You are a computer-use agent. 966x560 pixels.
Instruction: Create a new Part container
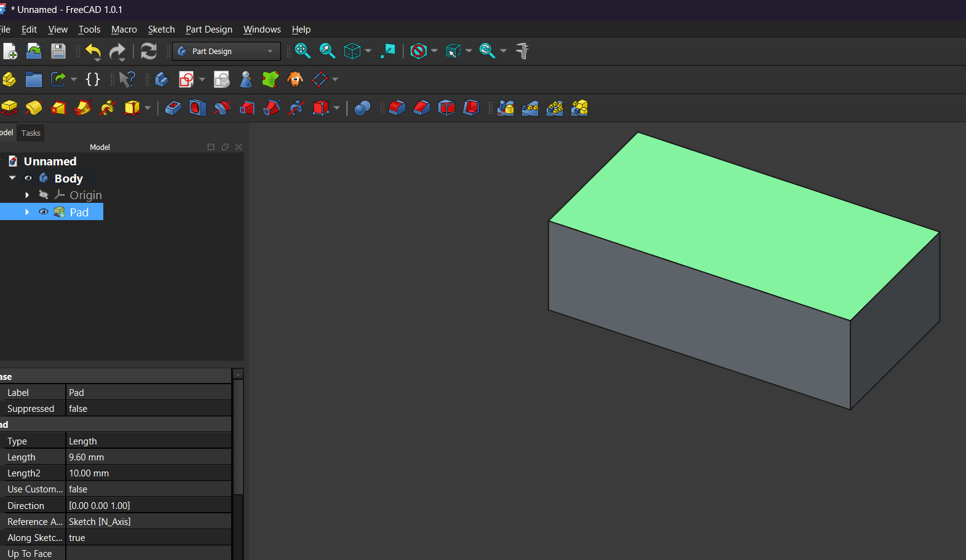click(x=9, y=79)
